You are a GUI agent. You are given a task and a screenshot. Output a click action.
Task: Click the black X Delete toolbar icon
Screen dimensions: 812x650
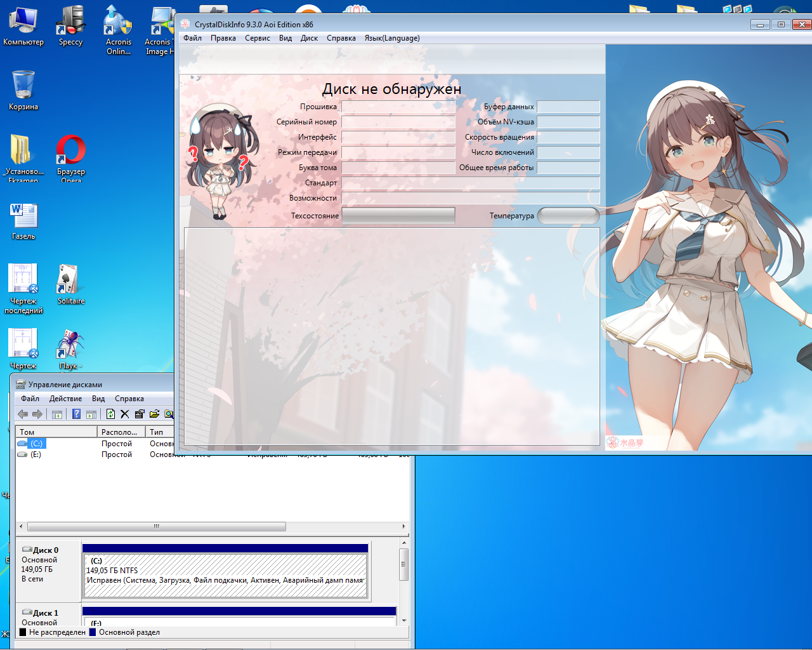[124, 415]
